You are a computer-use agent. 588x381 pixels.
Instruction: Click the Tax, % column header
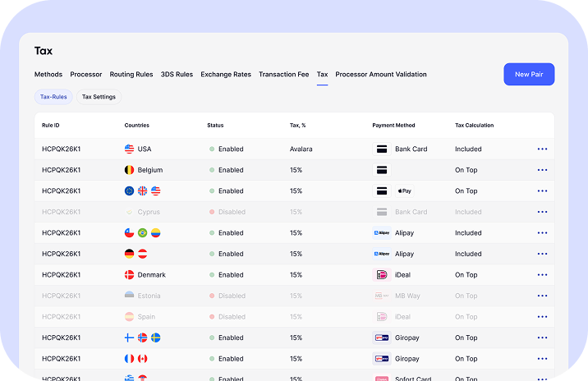point(298,126)
